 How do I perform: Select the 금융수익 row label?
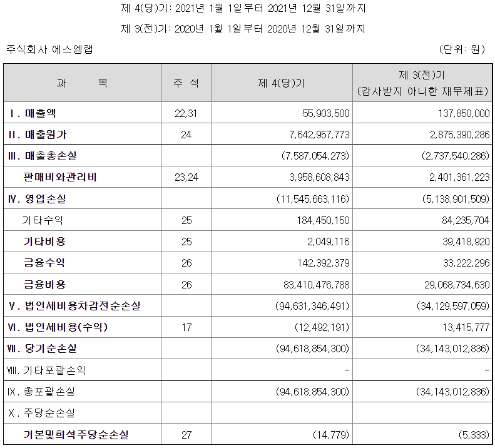pos(44,263)
